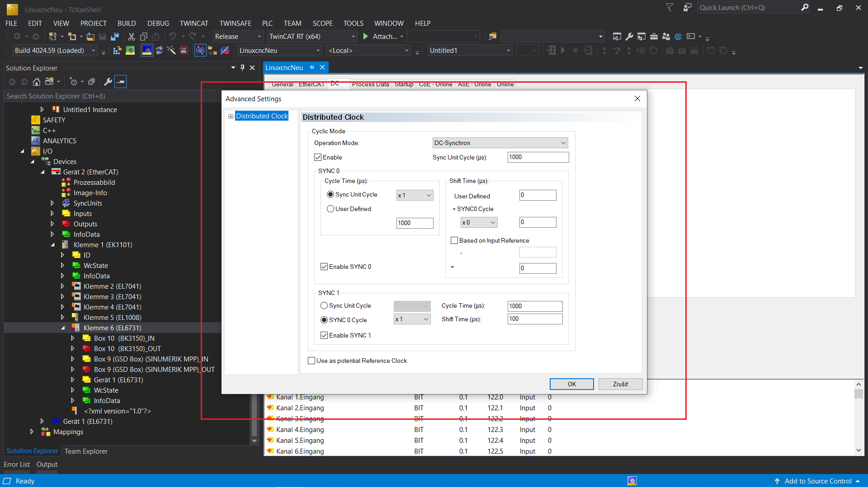Toggle the Enable checkbox in Cyclic Mode
The height and width of the screenshot is (488, 868).
click(x=318, y=157)
